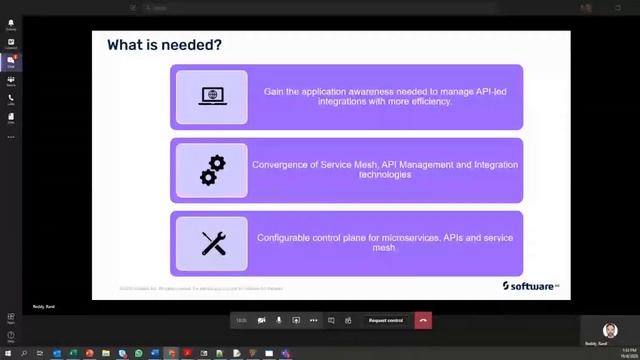
Task: Show the participants panel
Action: [x=348, y=320]
